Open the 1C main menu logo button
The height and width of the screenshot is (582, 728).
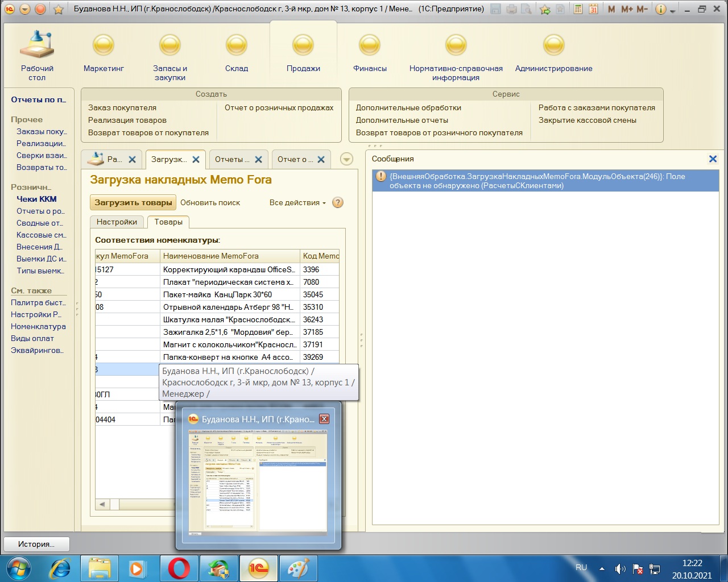pos(10,9)
